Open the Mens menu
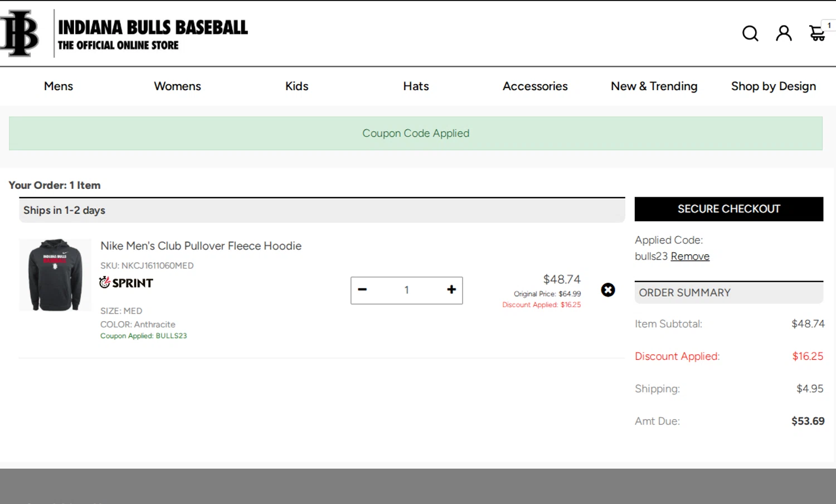Viewport: 836px width, 504px height. click(x=59, y=86)
